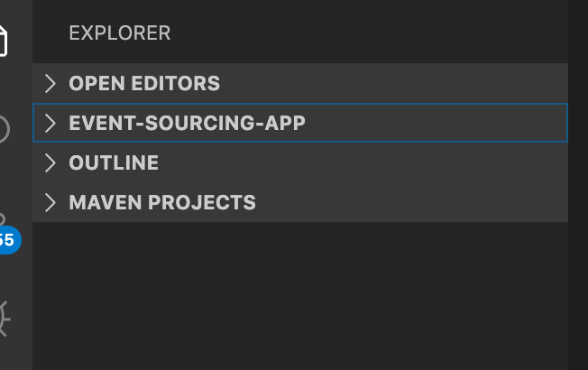Image resolution: width=588 pixels, height=370 pixels.
Task: Open the Source Control view icon
Action: pos(4,219)
